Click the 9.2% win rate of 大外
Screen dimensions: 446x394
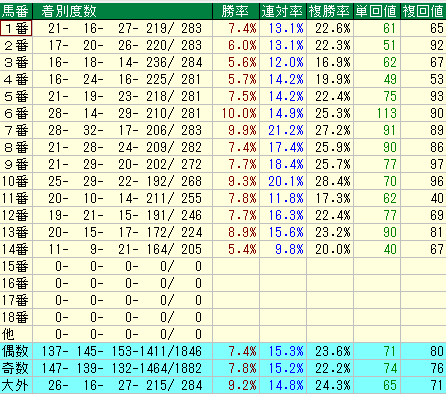click(242, 385)
